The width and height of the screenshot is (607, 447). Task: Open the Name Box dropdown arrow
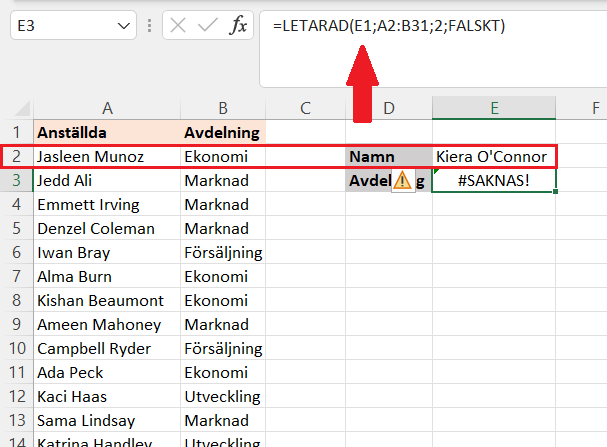[125, 26]
